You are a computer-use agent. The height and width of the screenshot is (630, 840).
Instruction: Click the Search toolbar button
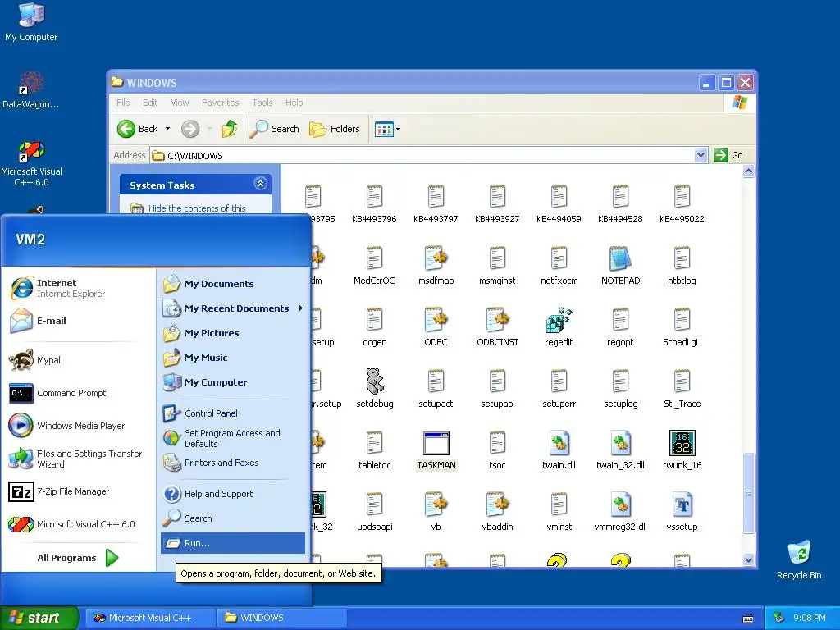(x=274, y=129)
